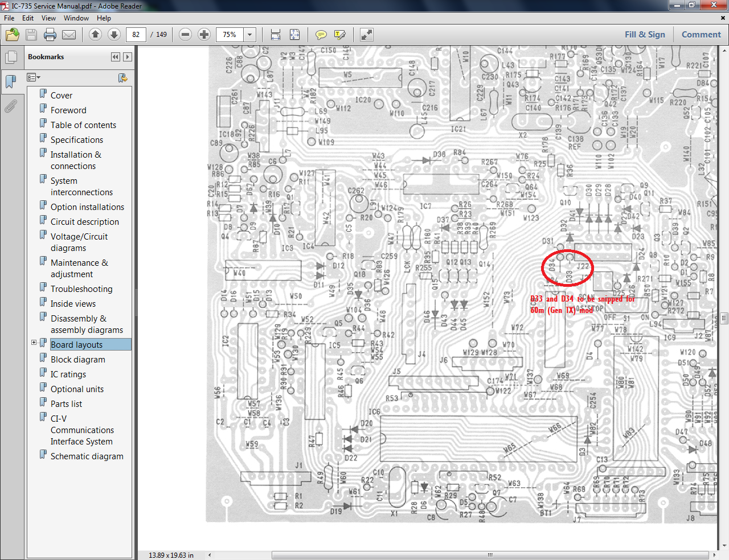Image resolution: width=729 pixels, height=560 pixels.
Task: Open the Block diagram bookmark
Action: click(78, 360)
